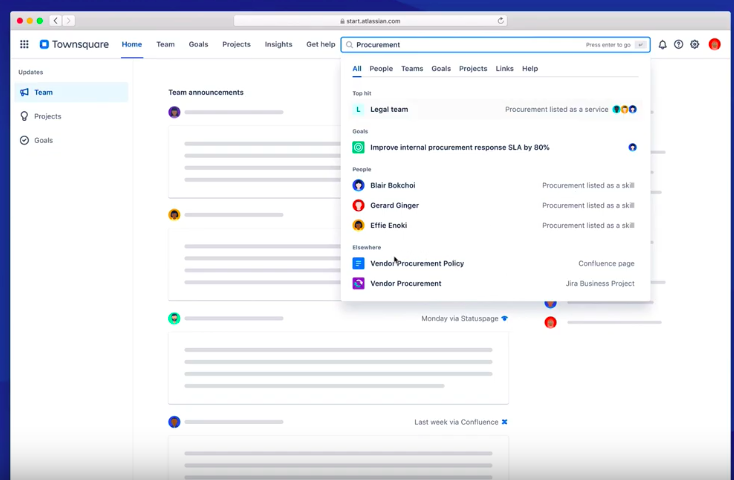Click the Team announcements heading
Image resolution: width=734 pixels, height=480 pixels.
coord(206,92)
